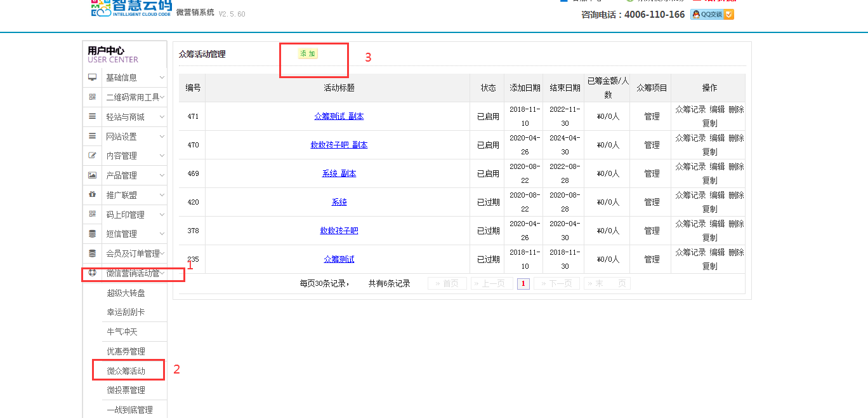
Task: Click page number 1 in pagination
Action: point(523,284)
